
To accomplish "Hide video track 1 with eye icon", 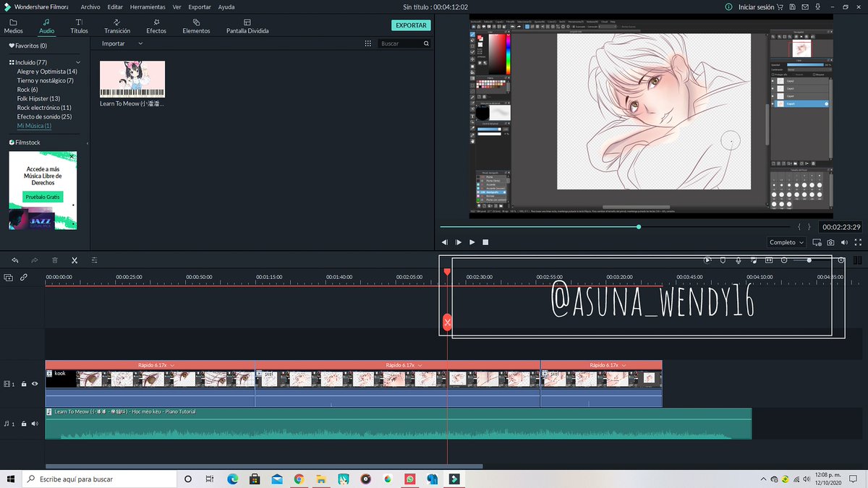I will click(x=34, y=384).
